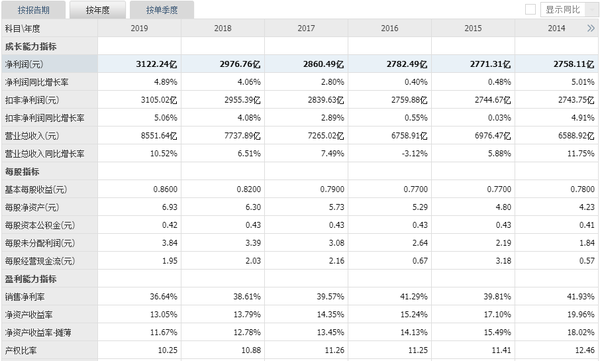
Task: Select the 每股未分配利润(元) row label
Action: coord(40,243)
